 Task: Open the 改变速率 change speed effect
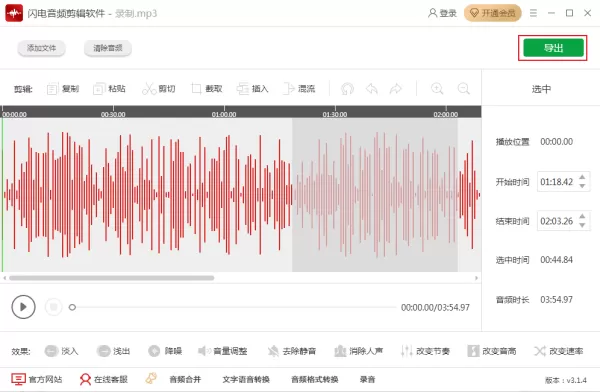559,351
